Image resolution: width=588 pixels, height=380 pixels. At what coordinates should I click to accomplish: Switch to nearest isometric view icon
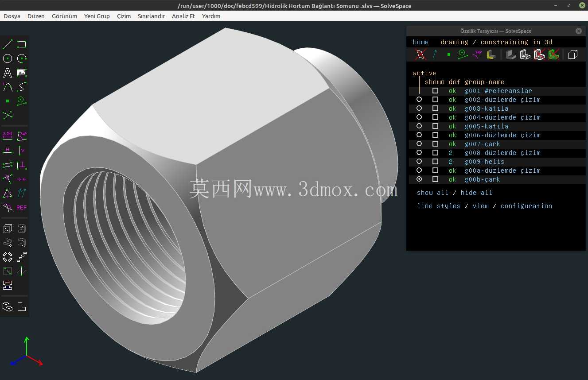tap(8, 306)
